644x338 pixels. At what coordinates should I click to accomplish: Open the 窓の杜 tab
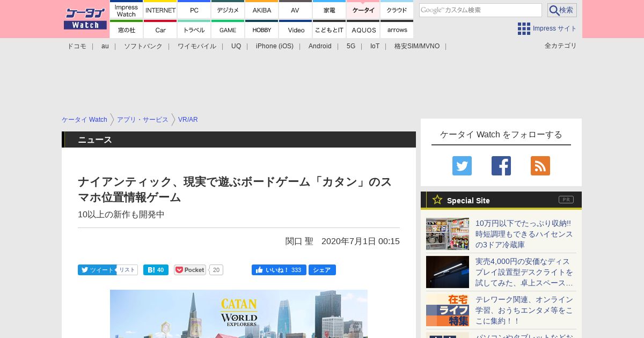pyautogui.click(x=127, y=30)
